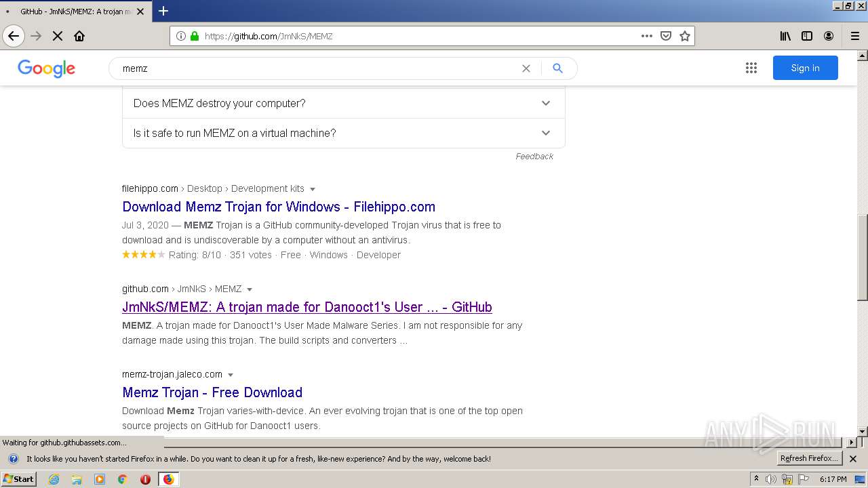
Task: Open filehippo.com result options arrow
Action: click(313, 189)
